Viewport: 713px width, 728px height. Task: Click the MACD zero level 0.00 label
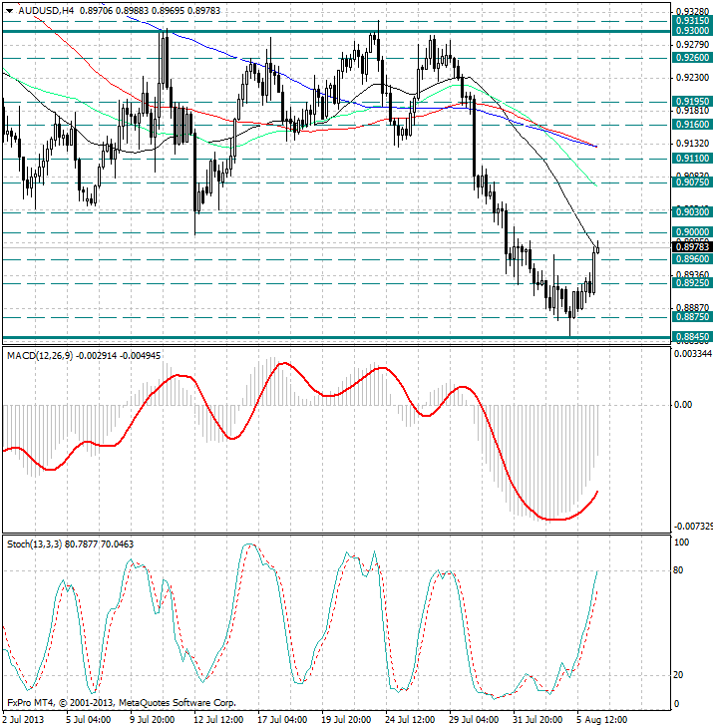point(683,405)
